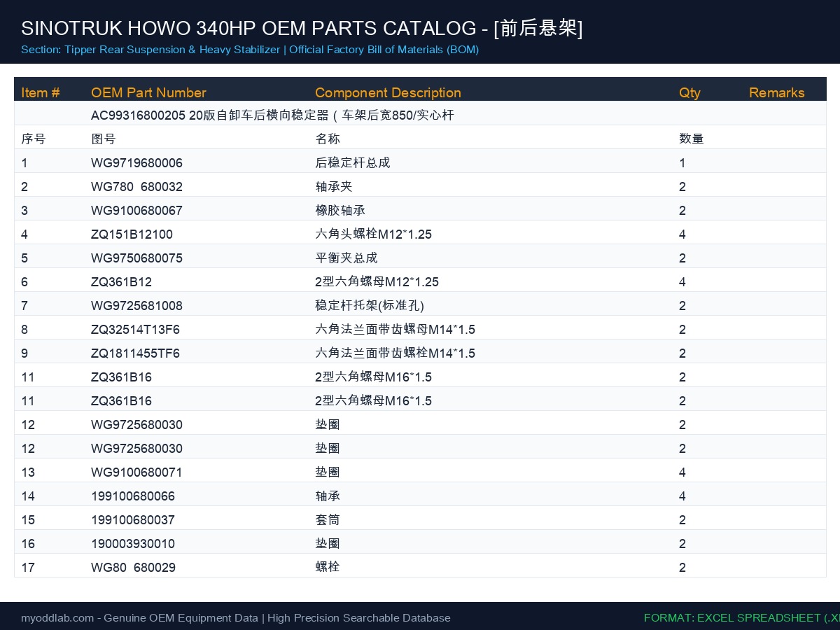
Task: Select the AC99316800205 assembly title row
Action: coord(420,115)
